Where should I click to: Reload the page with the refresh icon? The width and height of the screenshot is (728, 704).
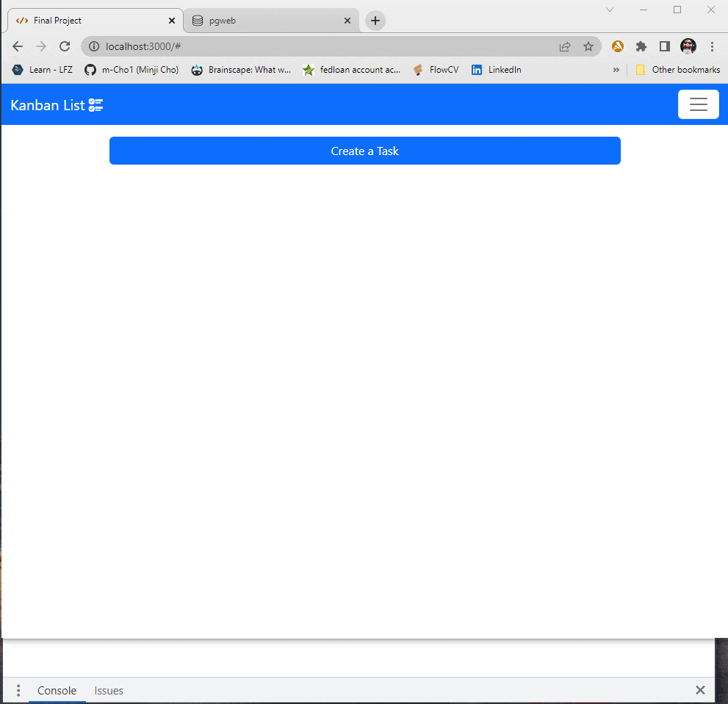pyautogui.click(x=65, y=46)
